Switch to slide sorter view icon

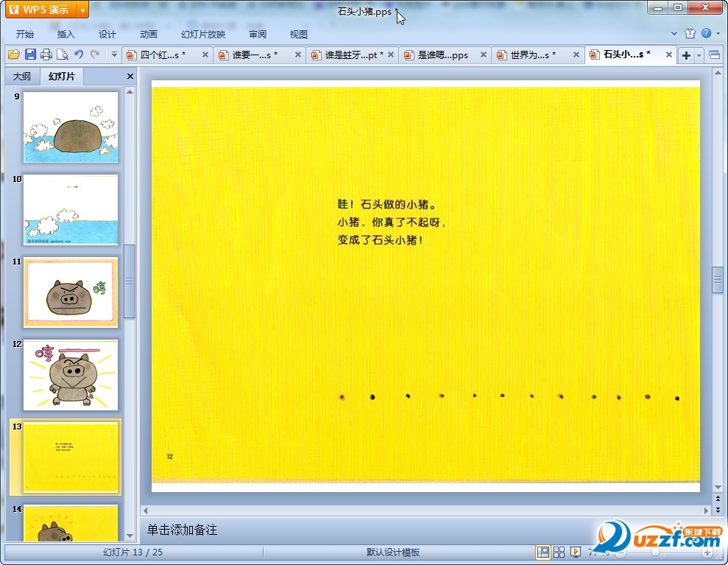pos(559,552)
